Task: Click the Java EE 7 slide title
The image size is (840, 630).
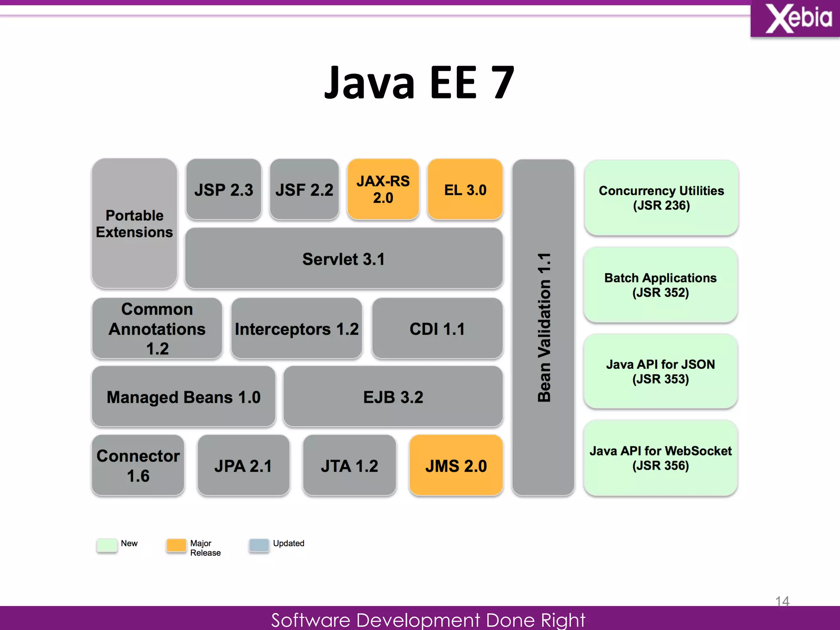Action: click(419, 83)
